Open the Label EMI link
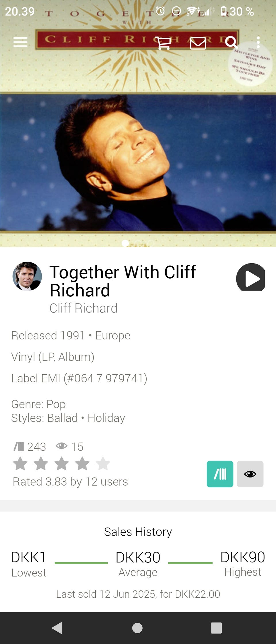The image size is (276, 644). [x=79, y=378]
